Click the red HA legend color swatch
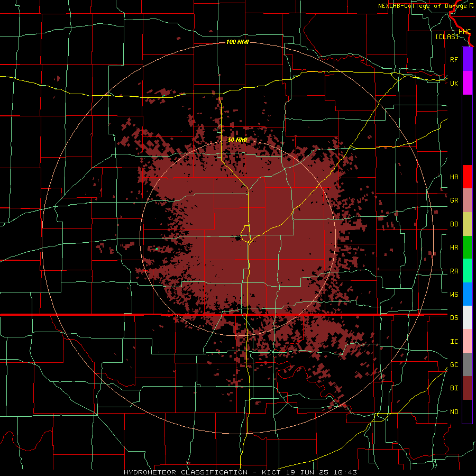 tap(467, 177)
